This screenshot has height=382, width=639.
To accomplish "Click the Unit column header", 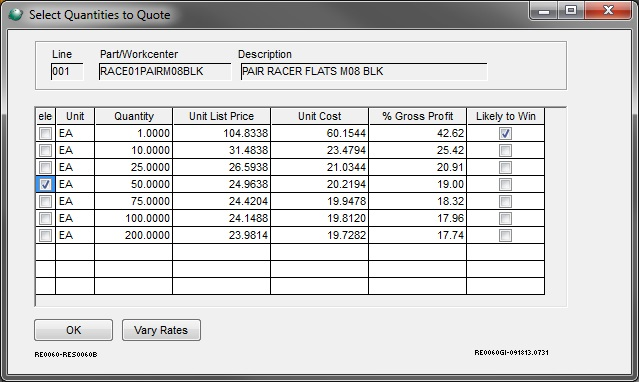I will tap(75, 116).
